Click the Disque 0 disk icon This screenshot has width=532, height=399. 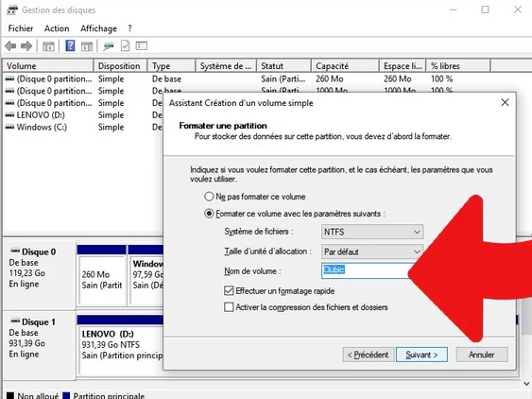pos(15,251)
